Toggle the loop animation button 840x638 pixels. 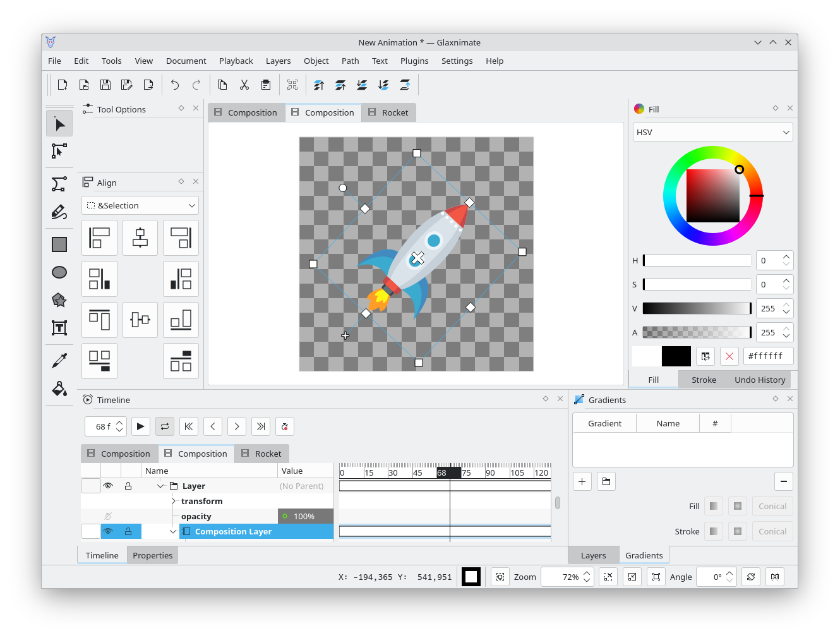tap(165, 426)
